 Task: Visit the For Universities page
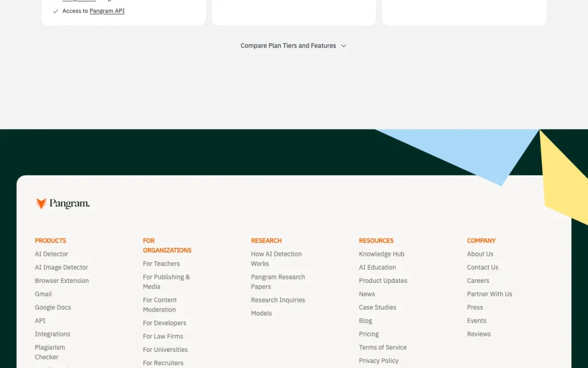165,350
